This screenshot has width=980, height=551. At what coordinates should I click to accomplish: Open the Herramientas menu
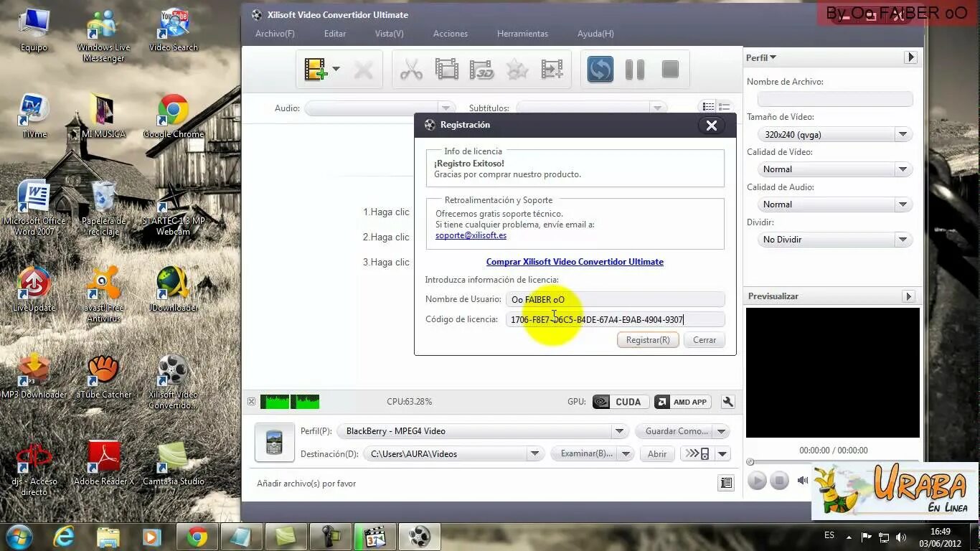(x=522, y=34)
